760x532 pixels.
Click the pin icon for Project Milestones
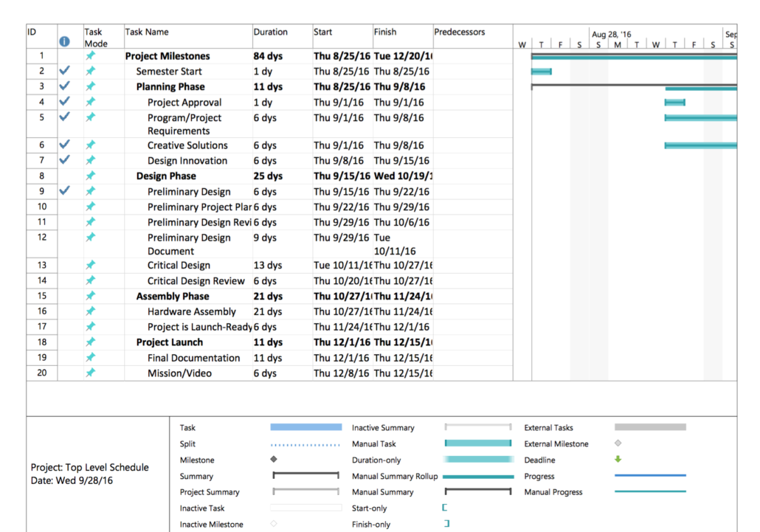click(x=91, y=55)
